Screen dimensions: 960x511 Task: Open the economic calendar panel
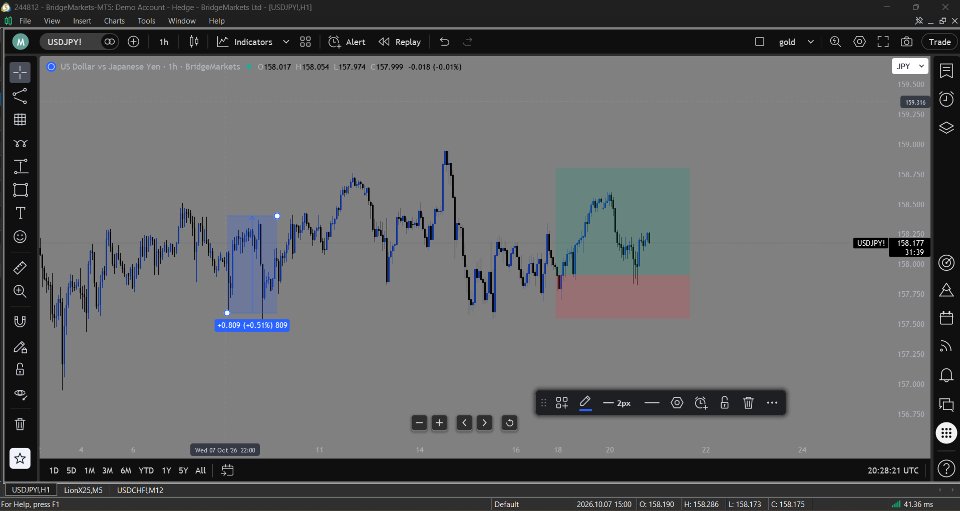[x=947, y=318]
